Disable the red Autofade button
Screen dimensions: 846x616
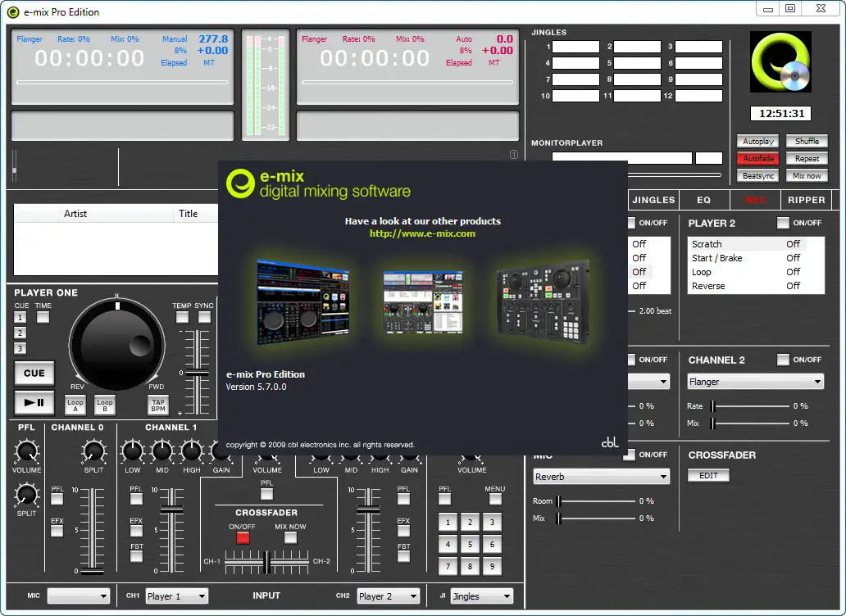758,158
